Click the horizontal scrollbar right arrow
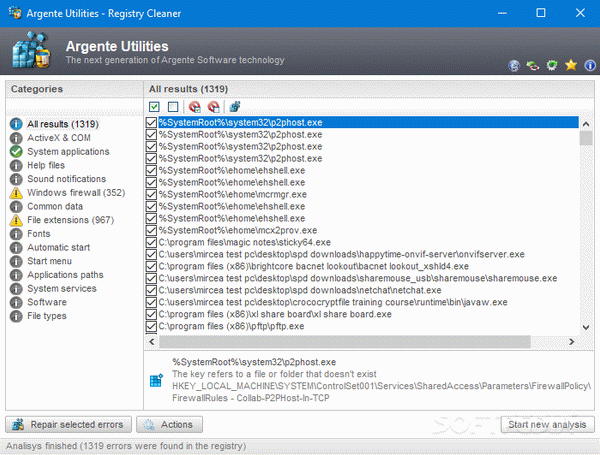600x455 pixels. pos(572,342)
